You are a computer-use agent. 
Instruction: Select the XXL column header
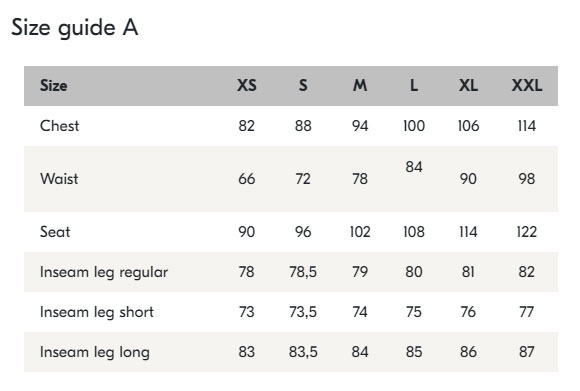pos(527,86)
